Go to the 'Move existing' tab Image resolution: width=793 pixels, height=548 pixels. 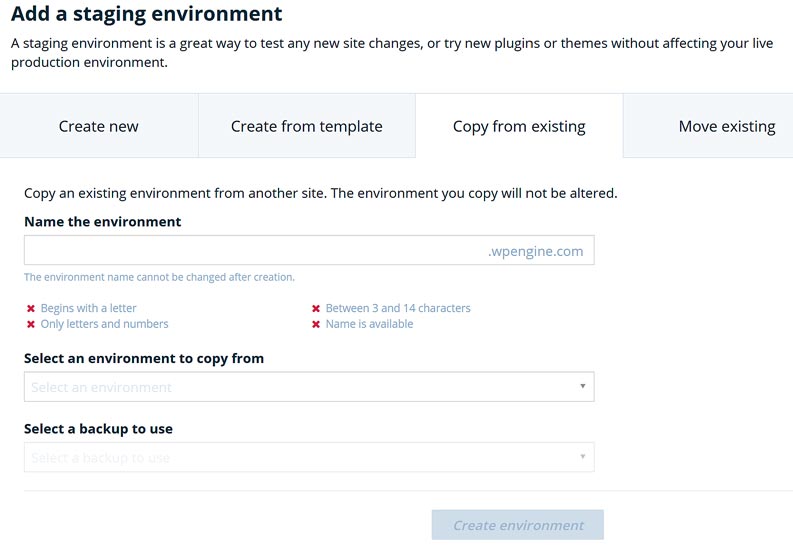click(726, 126)
